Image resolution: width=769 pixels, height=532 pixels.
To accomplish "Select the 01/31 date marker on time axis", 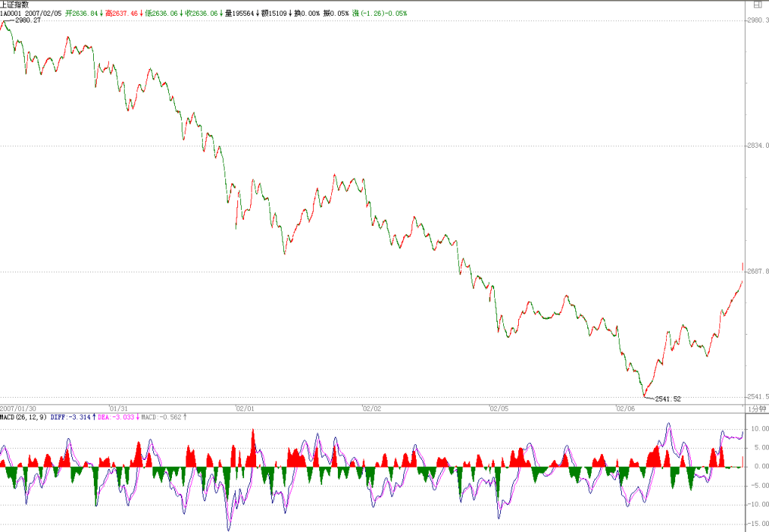I will (118, 408).
